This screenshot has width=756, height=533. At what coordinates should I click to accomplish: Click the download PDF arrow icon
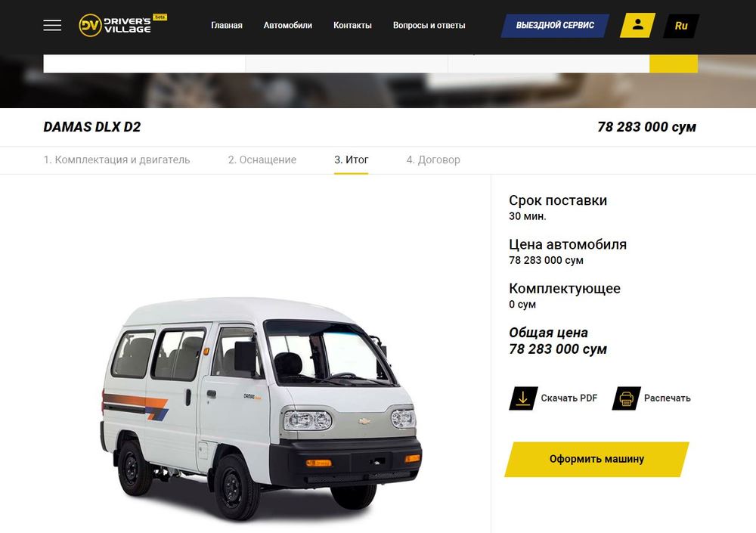click(x=523, y=398)
